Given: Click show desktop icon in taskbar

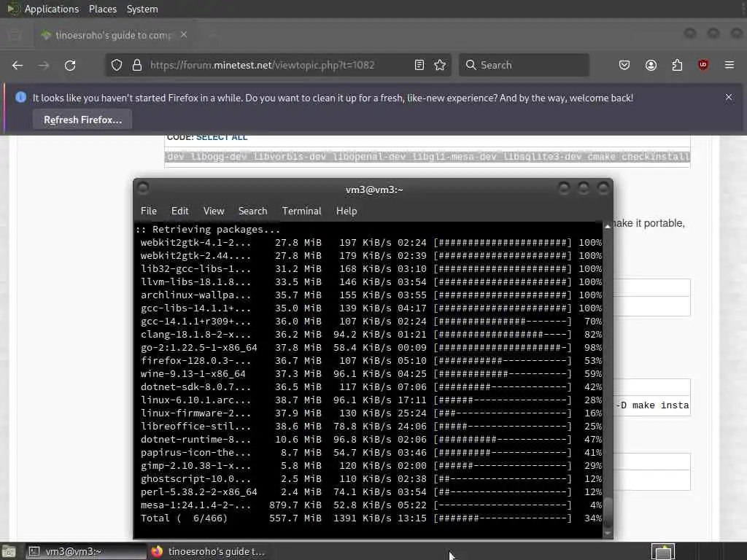Looking at the screenshot, I should pyautogui.click(x=9, y=552).
